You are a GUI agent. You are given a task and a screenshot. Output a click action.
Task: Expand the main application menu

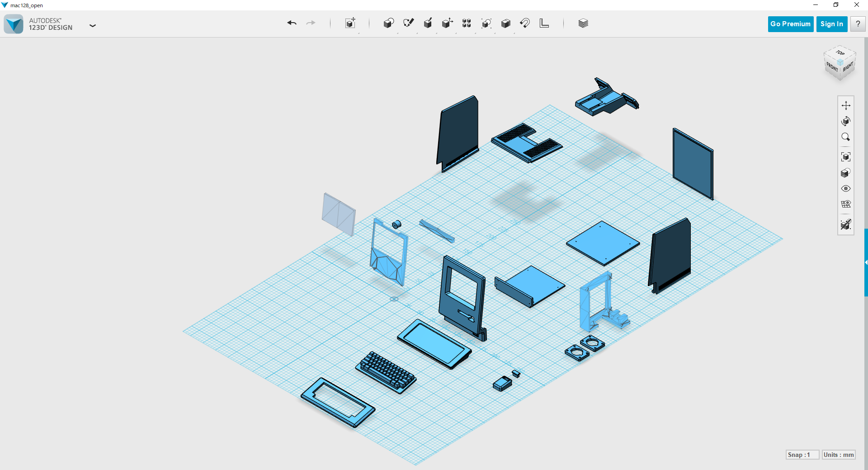click(93, 26)
